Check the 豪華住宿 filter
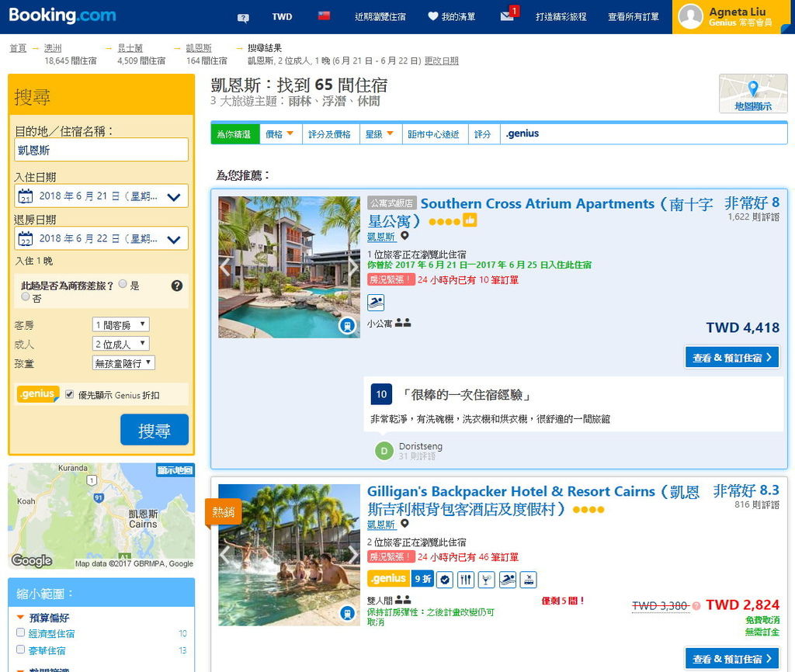Image resolution: width=795 pixels, height=672 pixels. click(x=21, y=649)
